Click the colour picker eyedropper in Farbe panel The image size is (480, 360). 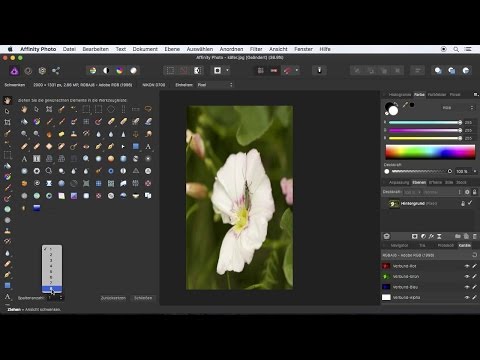[405, 105]
